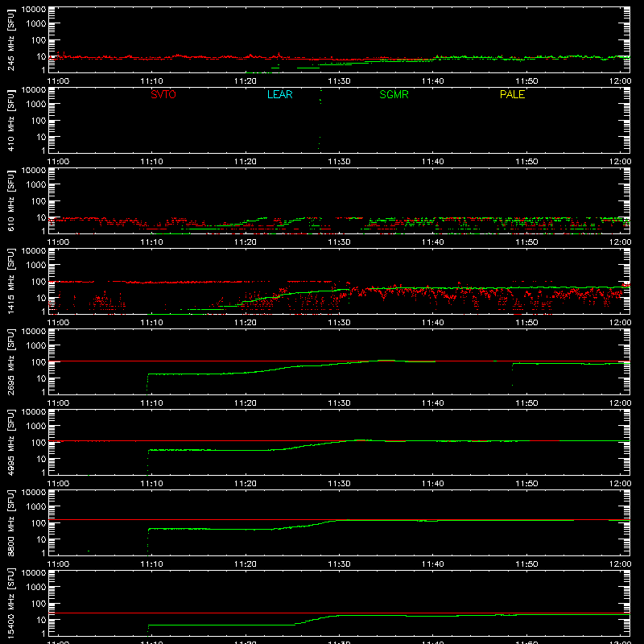Screen dimensions: 644x644
Task: Click 12:00 time label under 4995 MHz panel
Action: coord(620,484)
